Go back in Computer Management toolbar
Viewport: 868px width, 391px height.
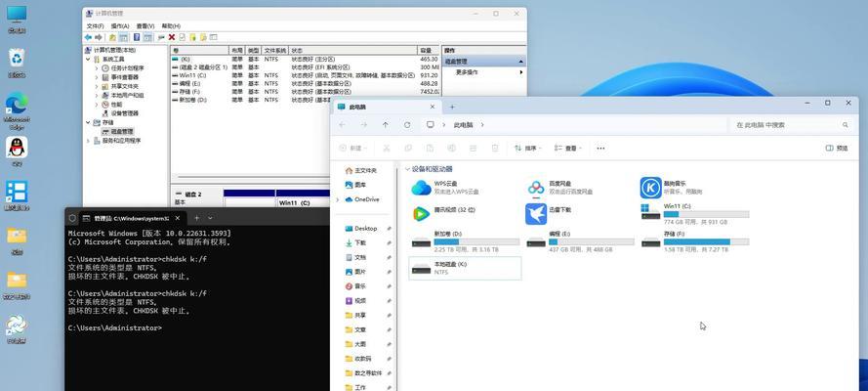(88, 37)
